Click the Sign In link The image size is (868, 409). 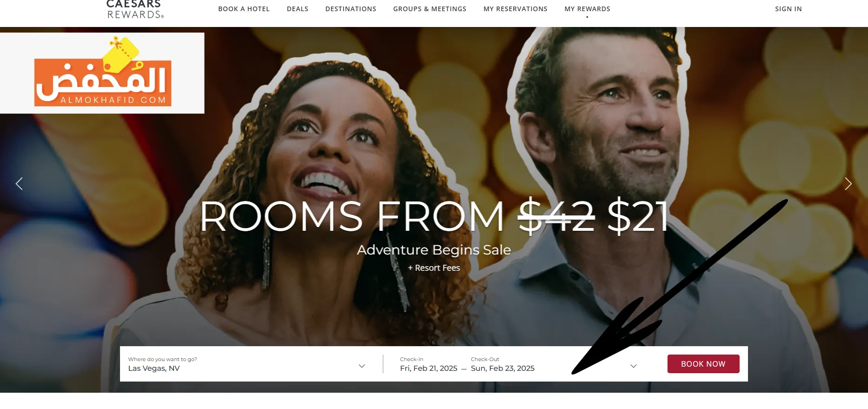788,9
